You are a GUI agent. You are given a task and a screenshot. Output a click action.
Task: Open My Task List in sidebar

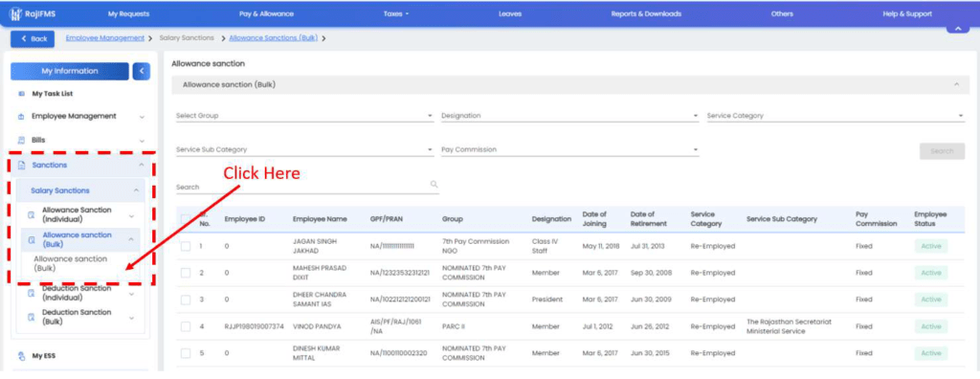[x=53, y=94]
